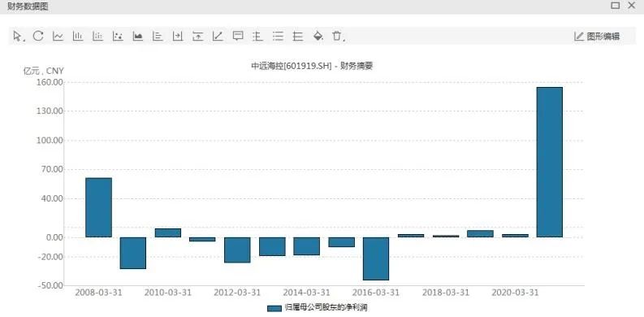This screenshot has width=644, height=317.
Task: Select the diagonal trend line tool
Action: [x=218, y=37]
